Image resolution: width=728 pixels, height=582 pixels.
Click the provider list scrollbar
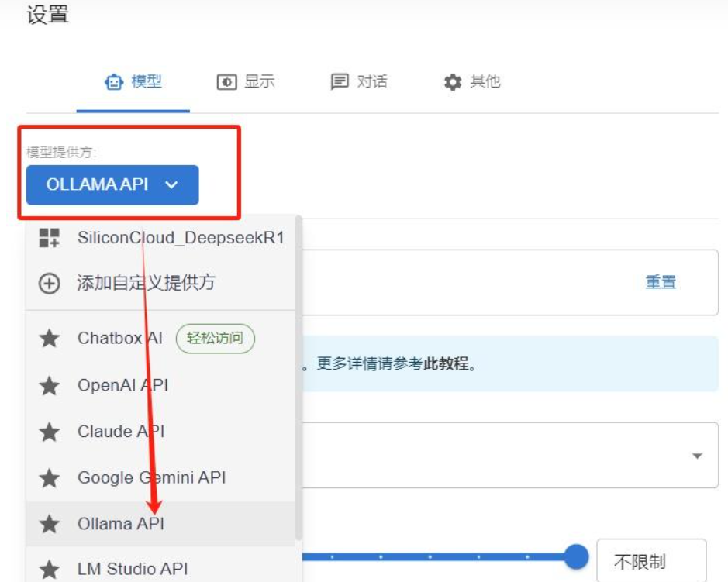pos(298,378)
